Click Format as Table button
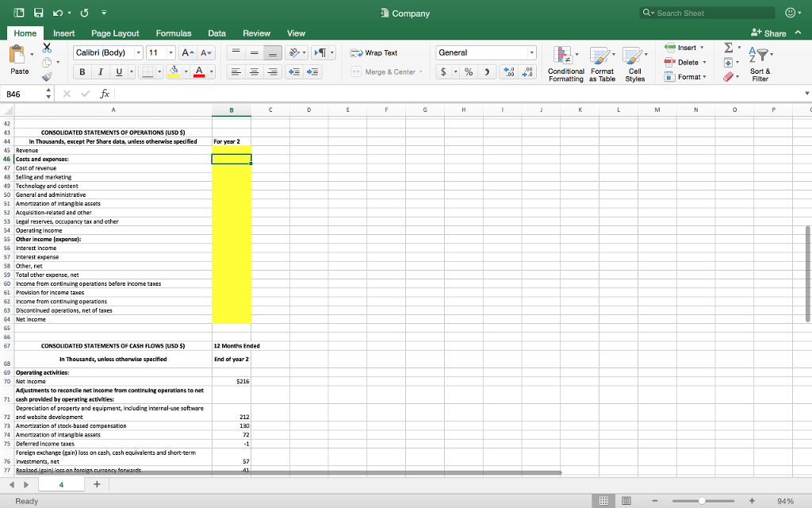Image resolution: width=812 pixels, height=508 pixels. [603, 63]
